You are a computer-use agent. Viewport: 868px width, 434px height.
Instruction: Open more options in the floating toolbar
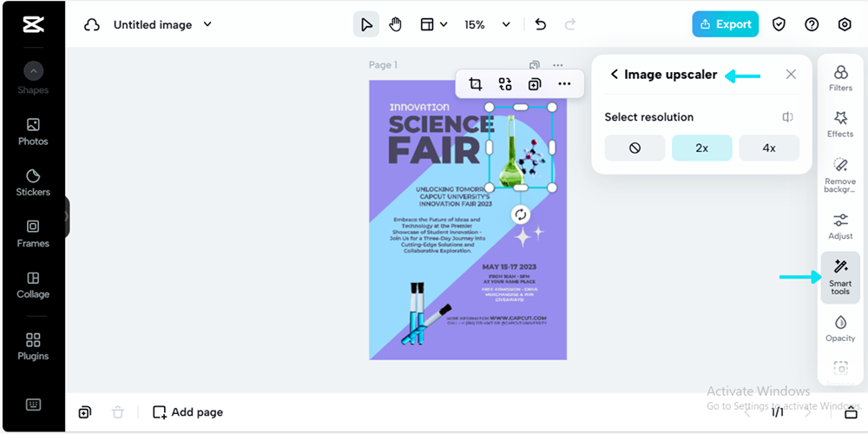pyautogui.click(x=564, y=84)
